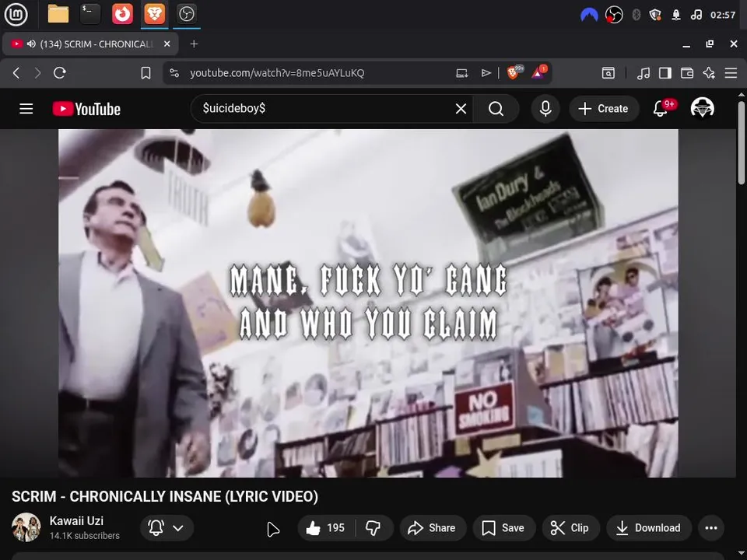Reload the YouTube page
The width and height of the screenshot is (747, 560).
tap(60, 73)
